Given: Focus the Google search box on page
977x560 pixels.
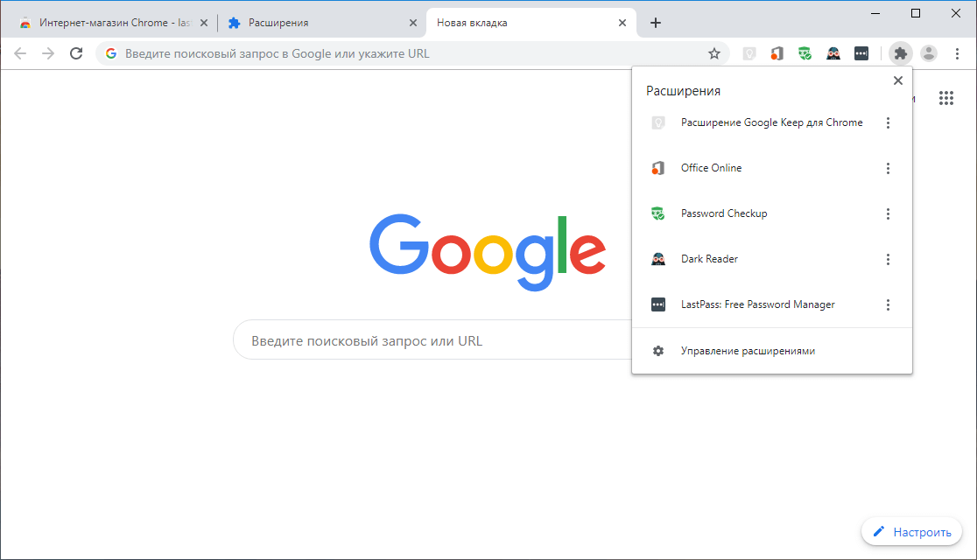Looking at the screenshot, I should click(x=433, y=340).
